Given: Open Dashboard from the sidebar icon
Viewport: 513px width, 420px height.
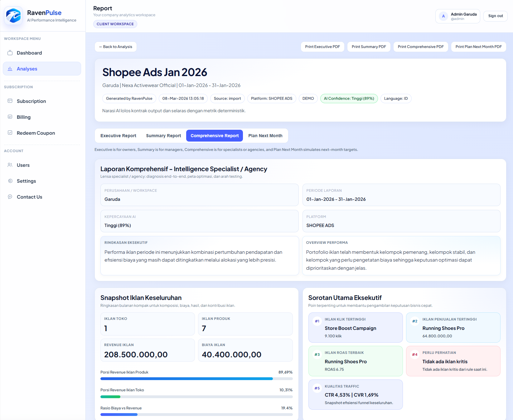Looking at the screenshot, I should tap(10, 53).
